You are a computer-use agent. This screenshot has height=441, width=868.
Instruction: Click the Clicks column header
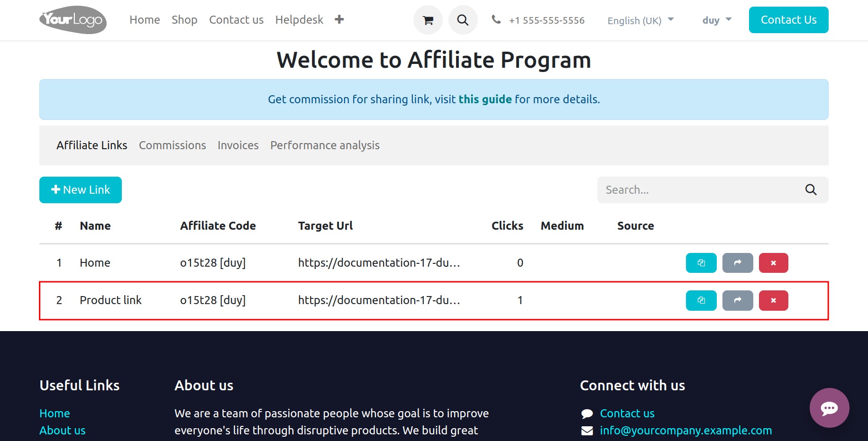tap(507, 226)
